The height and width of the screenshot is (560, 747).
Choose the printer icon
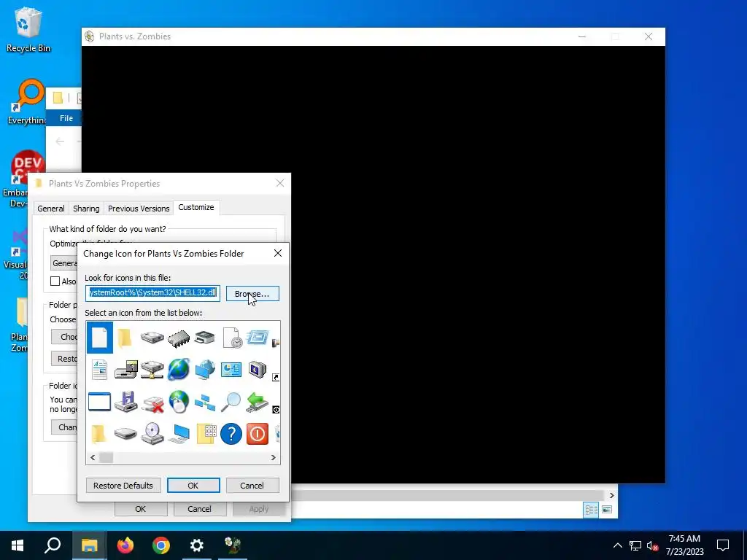205,338
